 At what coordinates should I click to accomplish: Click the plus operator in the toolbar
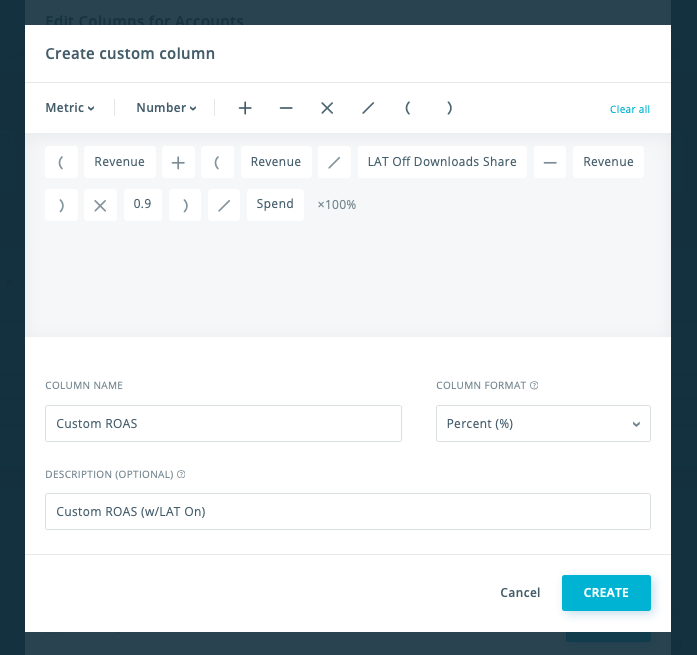(x=245, y=108)
